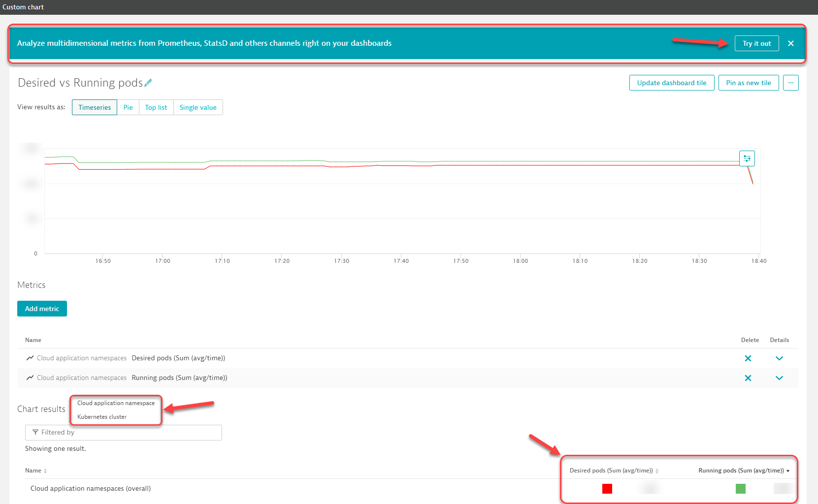
Task: Click the pencil icon to rename chart
Action: click(148, 83)
